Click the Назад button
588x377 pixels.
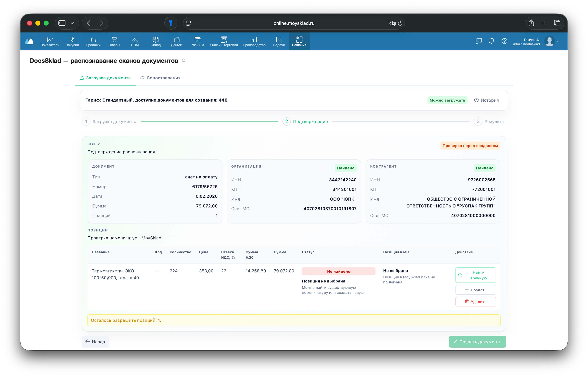click(x=95, y=341)
